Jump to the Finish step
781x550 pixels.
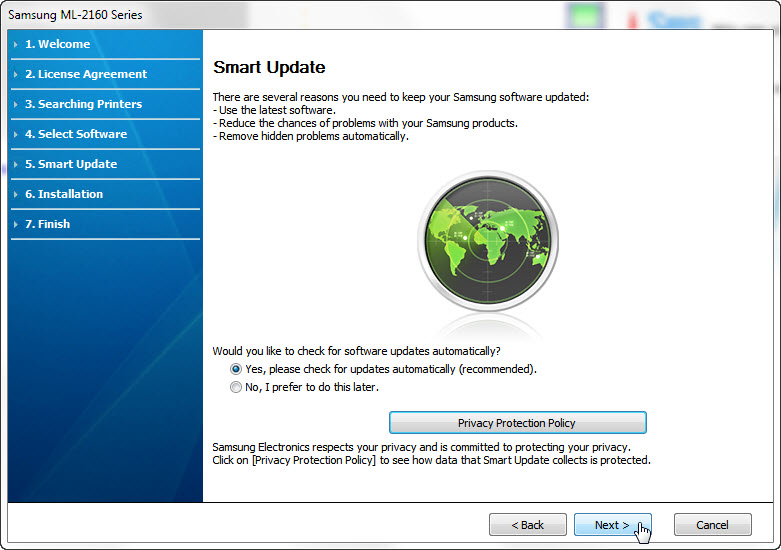[x=47, y=224]
